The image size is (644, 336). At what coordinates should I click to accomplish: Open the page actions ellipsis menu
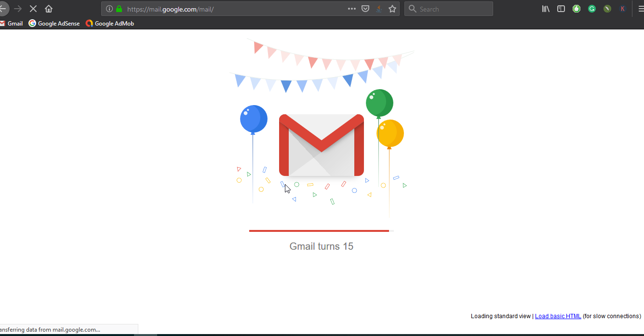tap(351, 9)
